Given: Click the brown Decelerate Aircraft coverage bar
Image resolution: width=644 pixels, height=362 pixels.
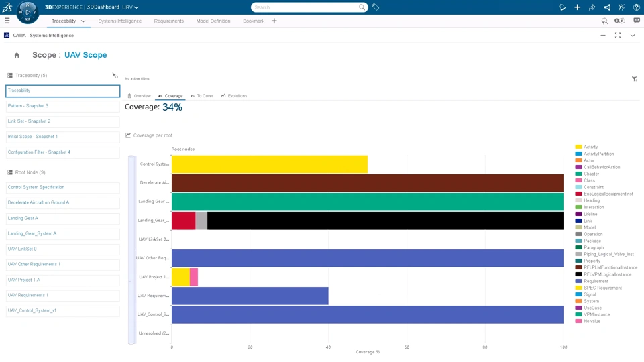Looking at the screenshot, I should pyautogui.click(x=368, y=183).
